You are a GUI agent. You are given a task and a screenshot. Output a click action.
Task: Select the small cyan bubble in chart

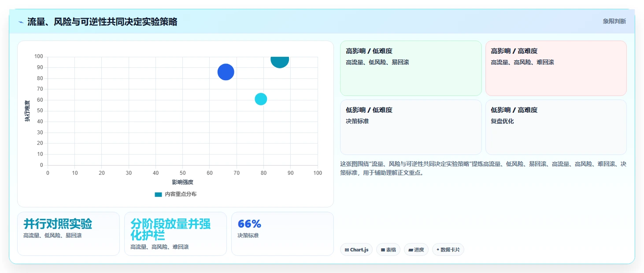pos(261,99)
